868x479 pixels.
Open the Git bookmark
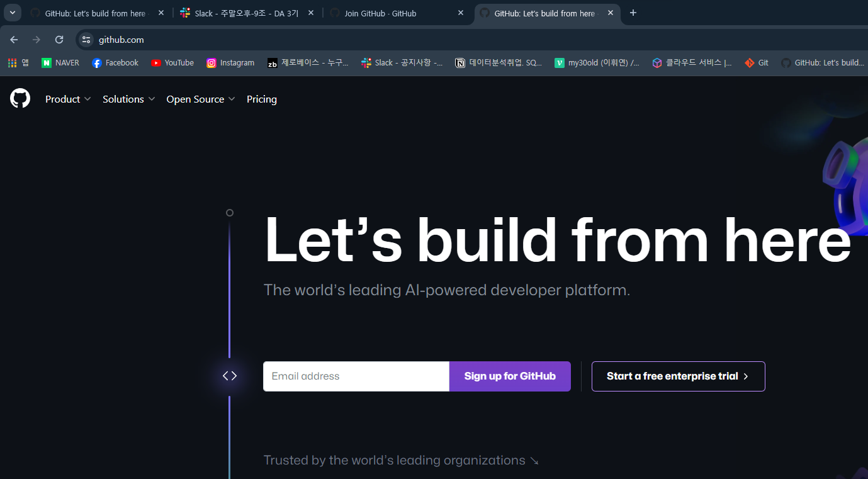pyautogui.click(x=756, y=62)
